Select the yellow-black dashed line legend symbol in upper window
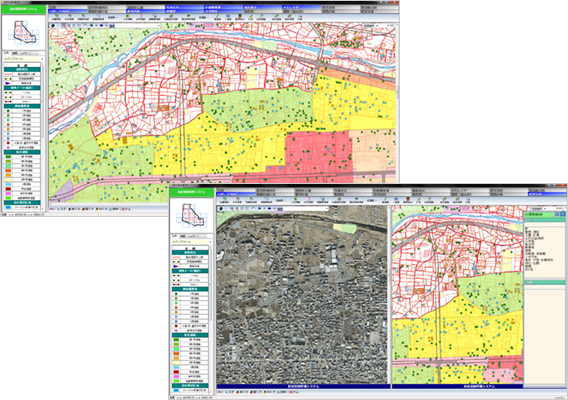568x400 pixels. pyautogui.click(x=8, y=78)
